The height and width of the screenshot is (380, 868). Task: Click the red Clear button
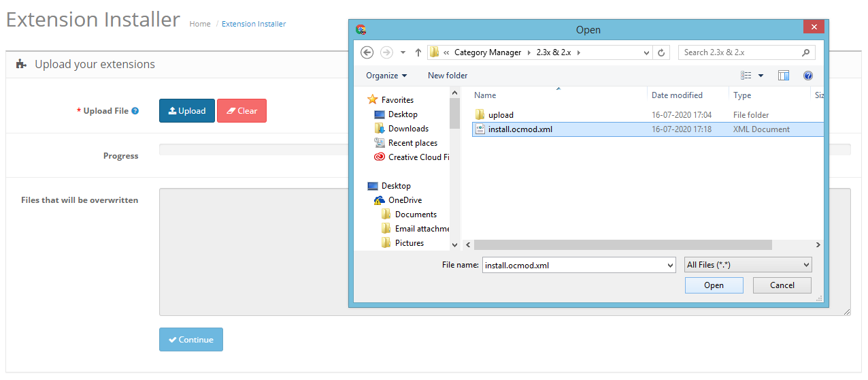(241, 111)
